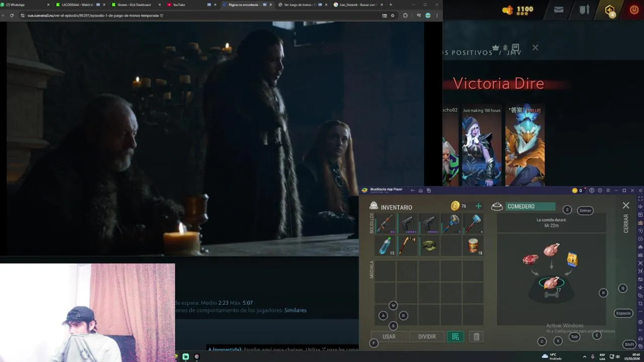Click the Shift key overlay button
This screenshot has height=362, width=644.
(629, 344)
